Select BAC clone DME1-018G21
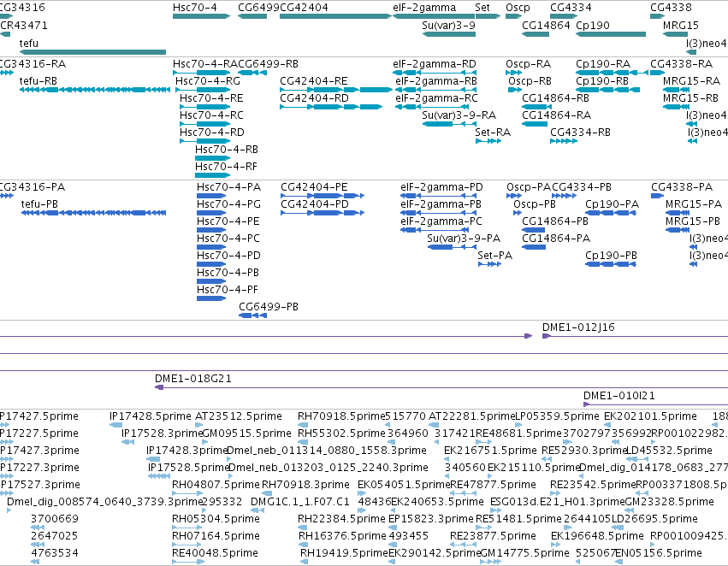Viewport: 728px width, 566px height. pyautogui.click(x=441, y=387)
